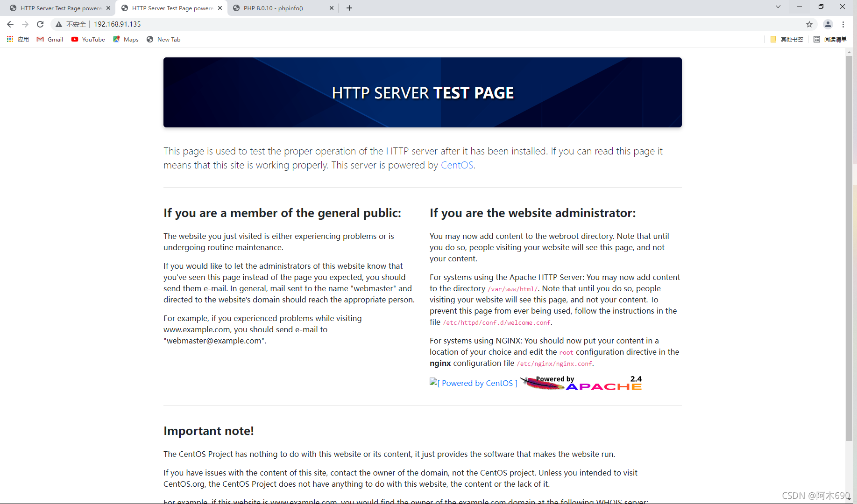Open the profile avatar menu

click(x=828, y=24)
